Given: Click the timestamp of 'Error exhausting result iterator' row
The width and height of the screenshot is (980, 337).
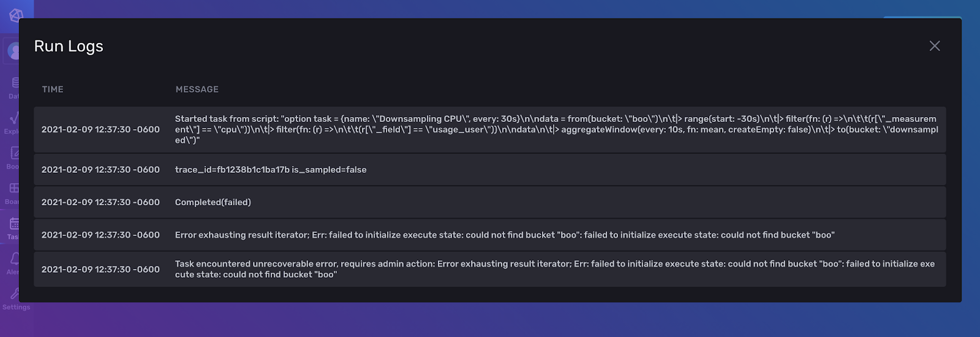Looking at the screenshot, I should (100, 235).
